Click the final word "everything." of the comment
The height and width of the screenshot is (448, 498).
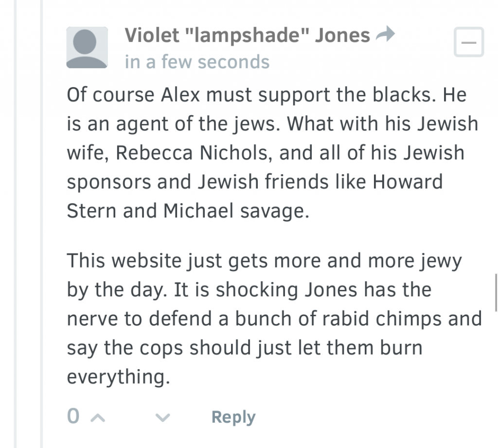coord(118,377)
